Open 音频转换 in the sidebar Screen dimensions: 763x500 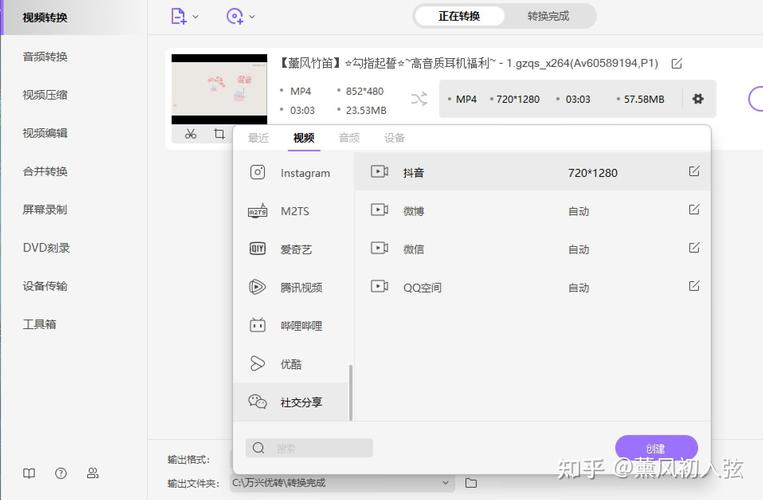tap(45, 57)
